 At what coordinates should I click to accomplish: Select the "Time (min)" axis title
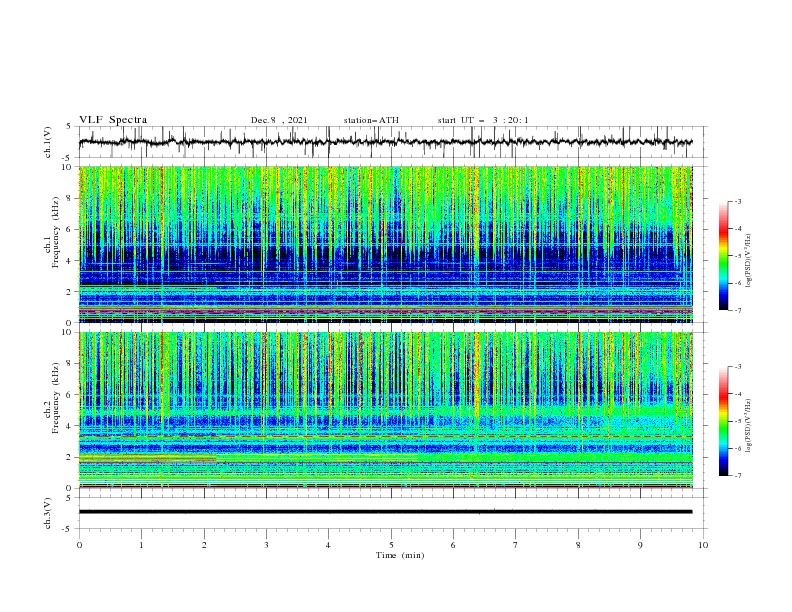400,555
